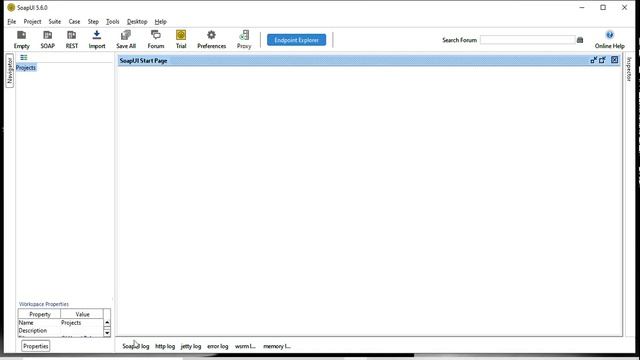Select the Description property cell
The height and width of the screenshot is (360, 640).
(39, 331)
